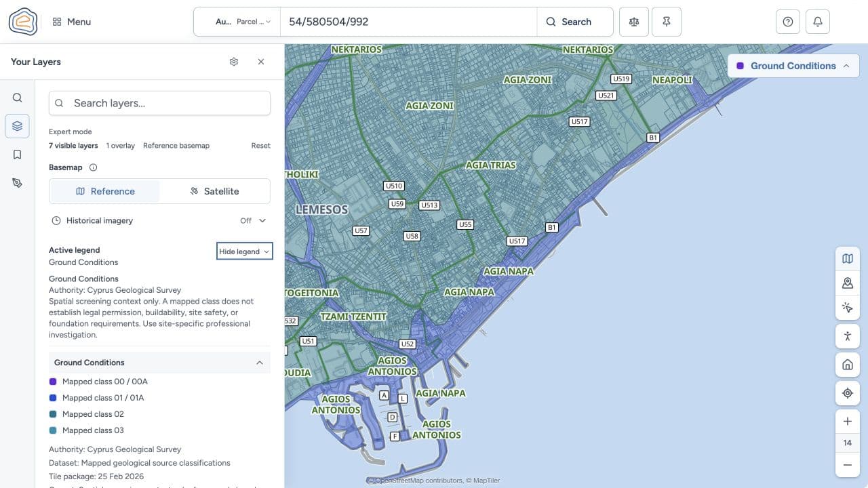Switch basemap to Satellite
The width and height of the screenshot is (868, 488).
[x=214, y=191]
